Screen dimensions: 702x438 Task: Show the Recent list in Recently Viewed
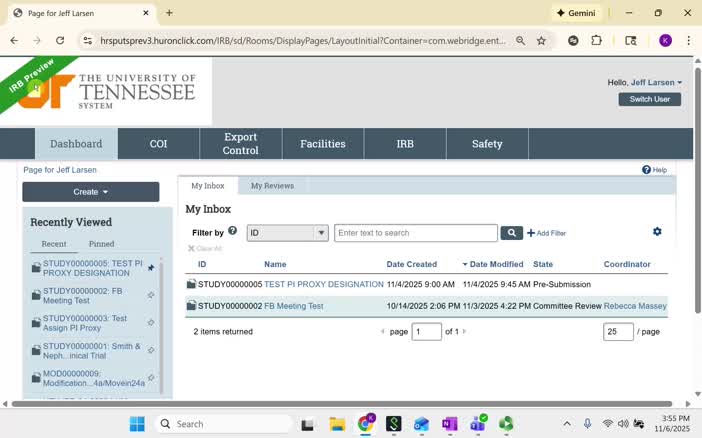[54, 244]
